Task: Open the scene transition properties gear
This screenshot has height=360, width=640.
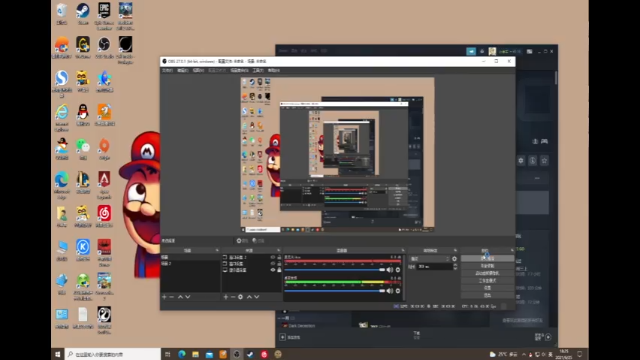Action: (454, 259)
